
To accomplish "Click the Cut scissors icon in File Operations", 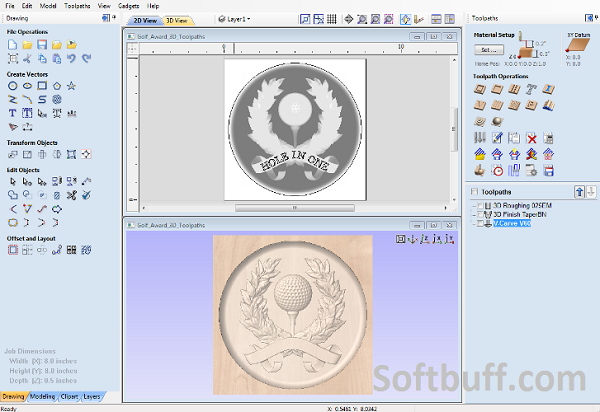I will [27, 59].
